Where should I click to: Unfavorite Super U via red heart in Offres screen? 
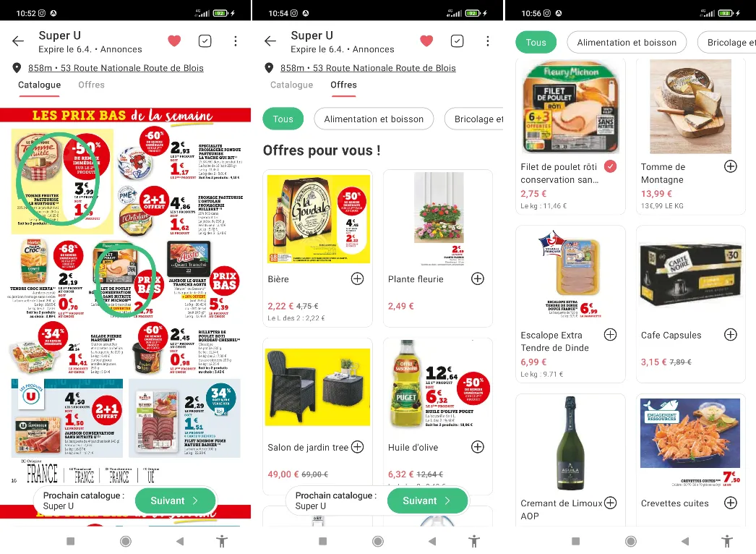click(x=426, y=41)
